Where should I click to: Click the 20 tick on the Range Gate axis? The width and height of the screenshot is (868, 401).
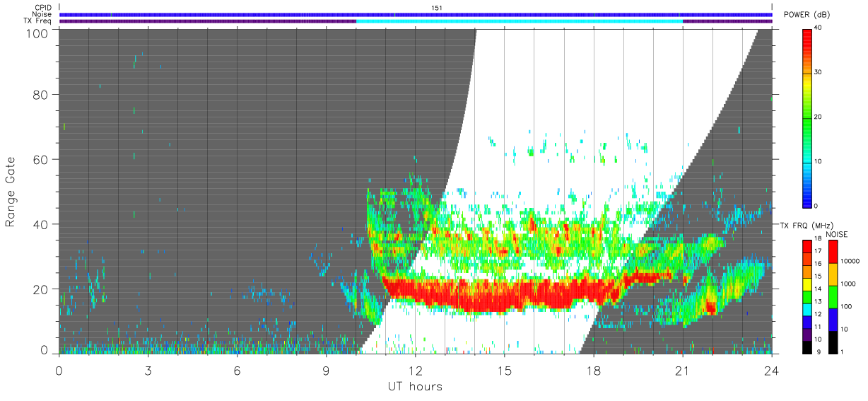41,289
